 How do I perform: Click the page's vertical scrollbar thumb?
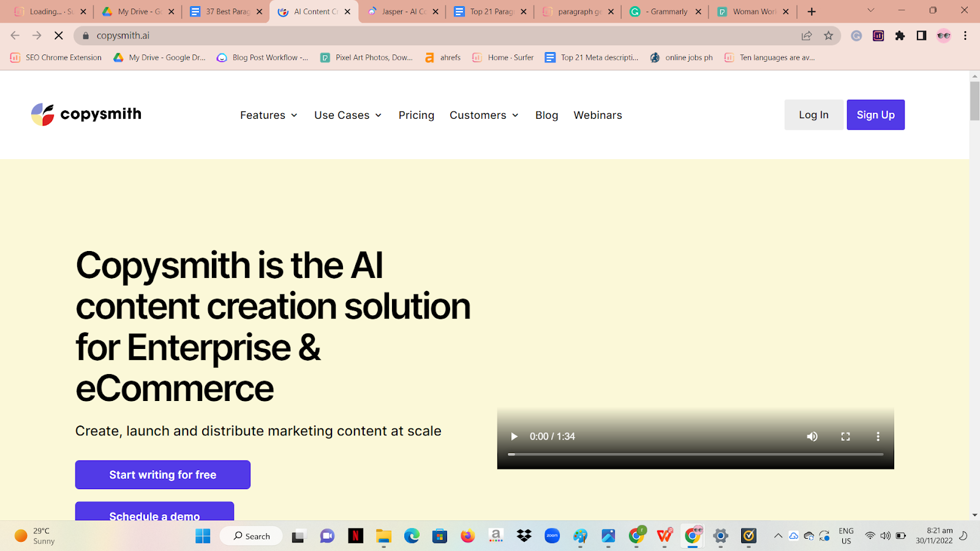pos(974,101)
